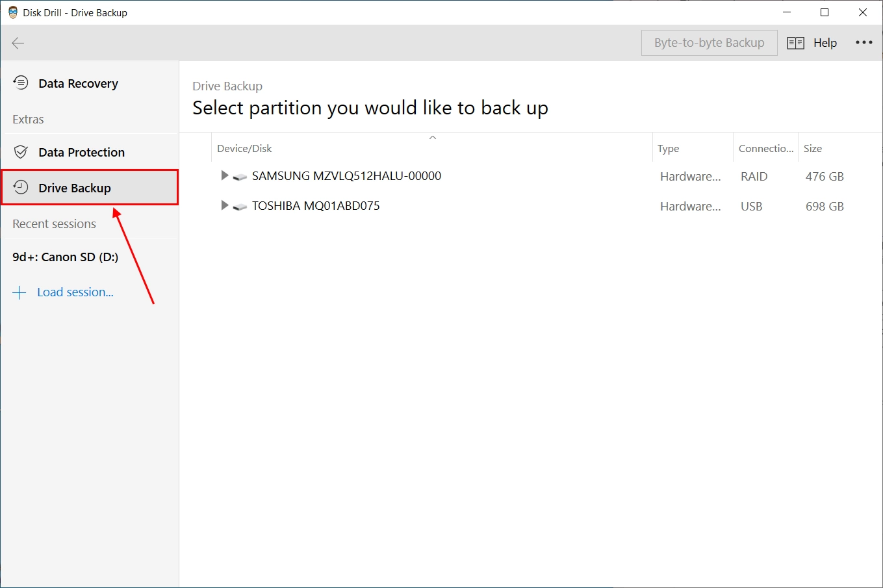The image size is (883, 588).
Task: Toggle sort order with the column caret
Action: (433, 137)
